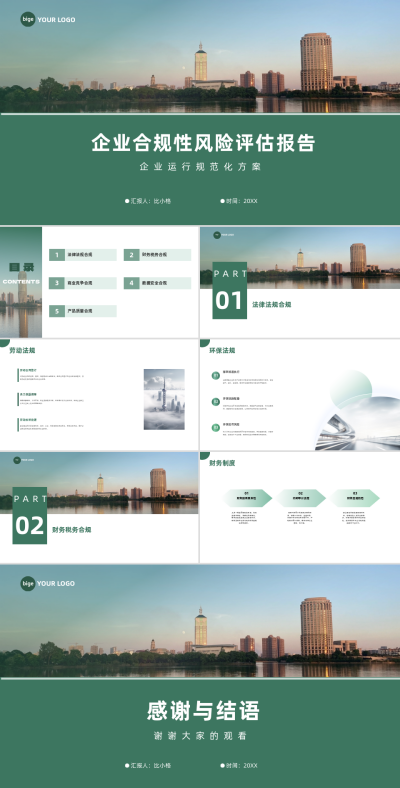Open contents item 4 数据安全合规

[157, 283]
